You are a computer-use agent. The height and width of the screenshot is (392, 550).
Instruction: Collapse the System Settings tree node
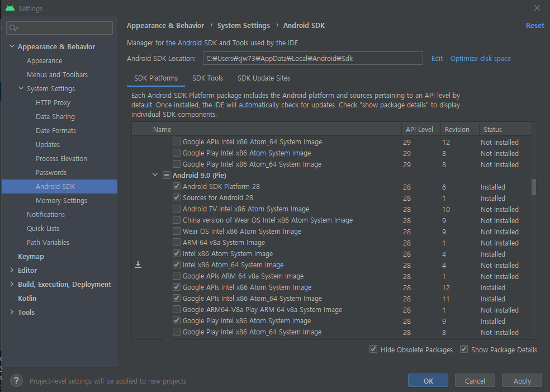[21, 88]
